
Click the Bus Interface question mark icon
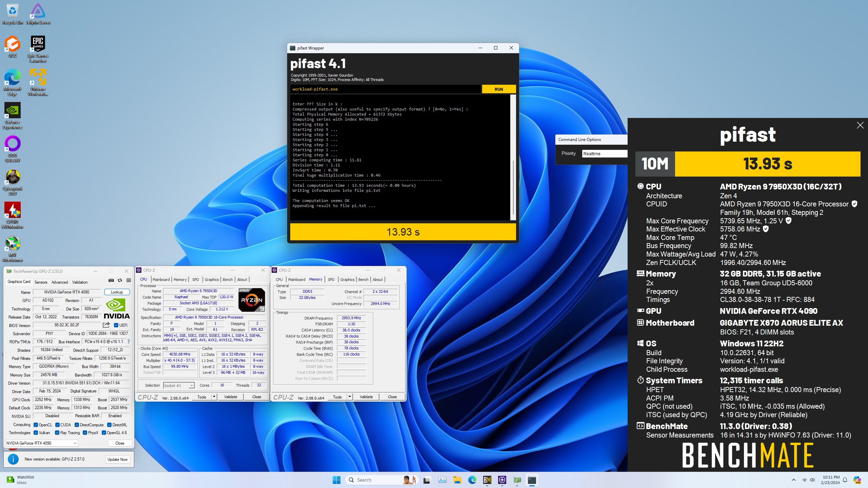click(129, 342)
